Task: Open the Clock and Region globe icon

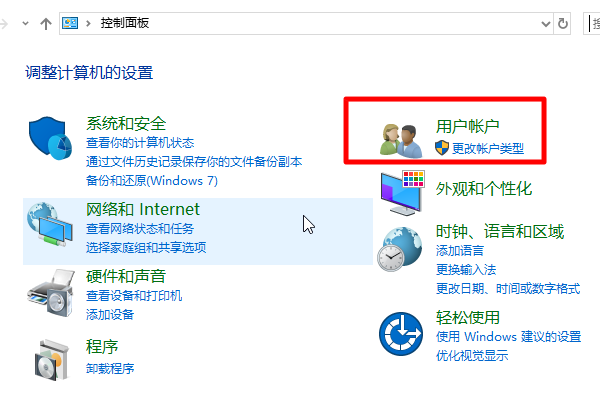Action: click(x=400, y=249)
